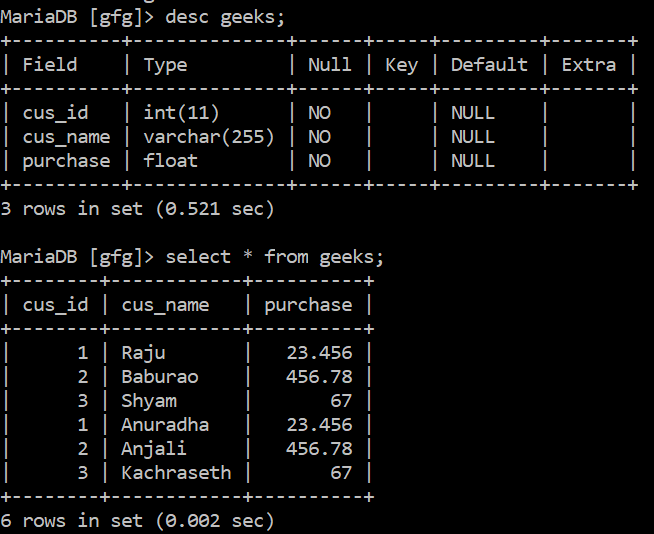Select the 'Field' column header
Screen dimensions: 654x534
coord(50,65)
